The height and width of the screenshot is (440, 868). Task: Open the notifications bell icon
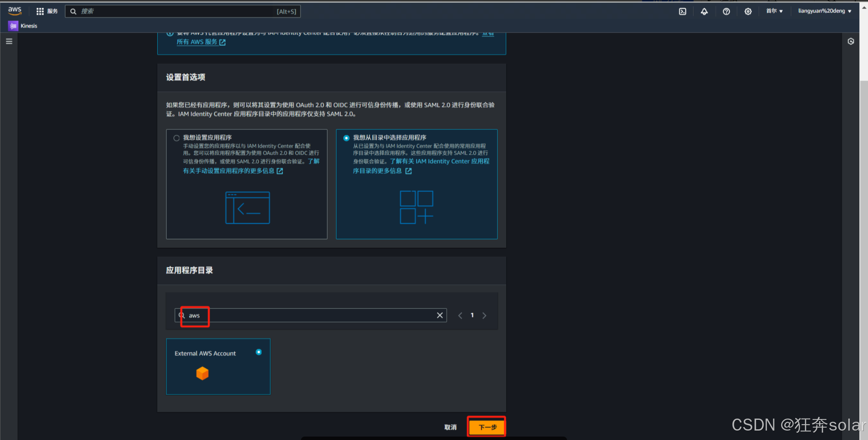pyautogui.click(x=704, y=12)
